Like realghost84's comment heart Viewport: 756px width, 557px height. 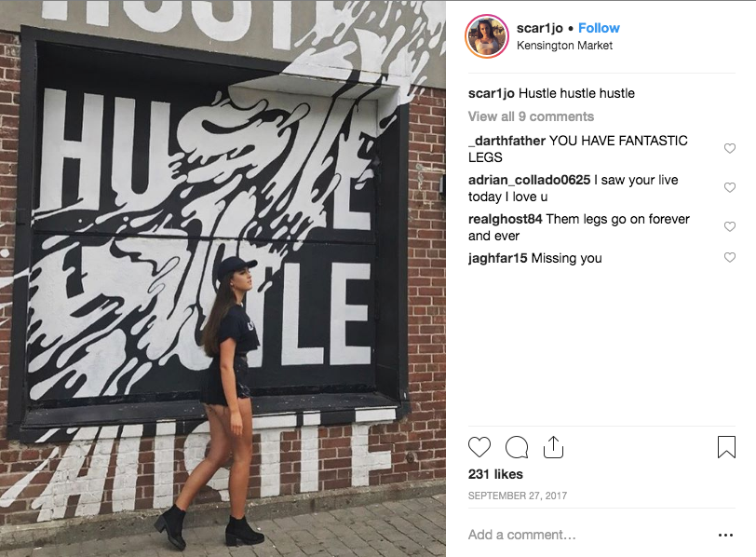[730, 226]
